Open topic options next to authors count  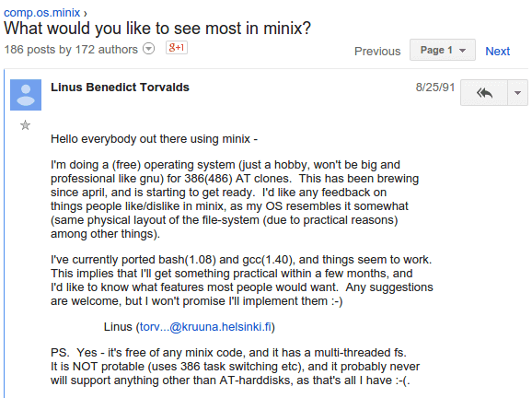tap(148, 49)
